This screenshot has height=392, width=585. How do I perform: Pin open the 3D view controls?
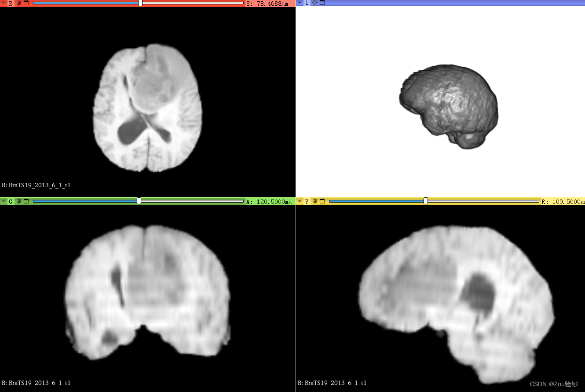pyautogui.click(x=299, y=3)
